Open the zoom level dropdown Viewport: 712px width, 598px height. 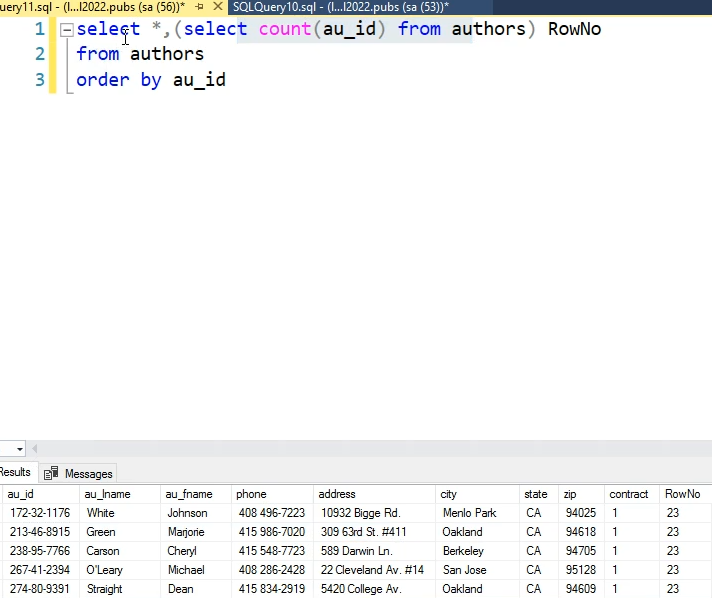click(20, 449)
